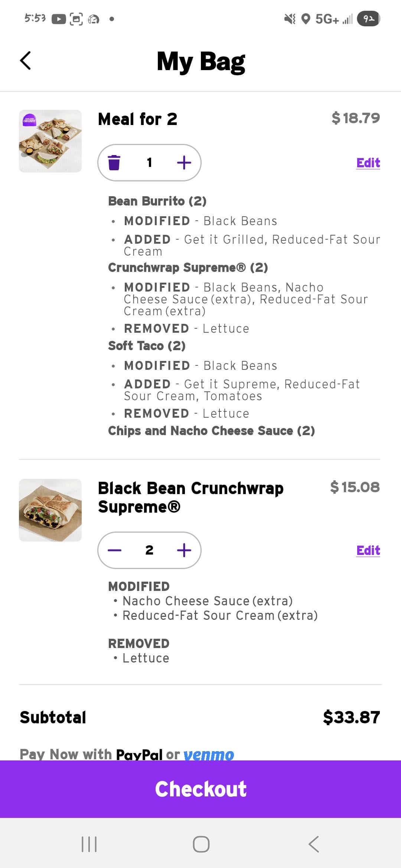Tap the YouTube notification icon in status bar

point(59,19)
